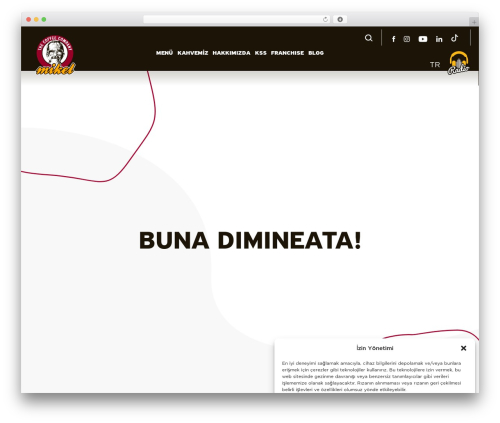Open the HAKKIMIZDA page
Viewport: 500px width, 423px height.
[x=231, y=53]
